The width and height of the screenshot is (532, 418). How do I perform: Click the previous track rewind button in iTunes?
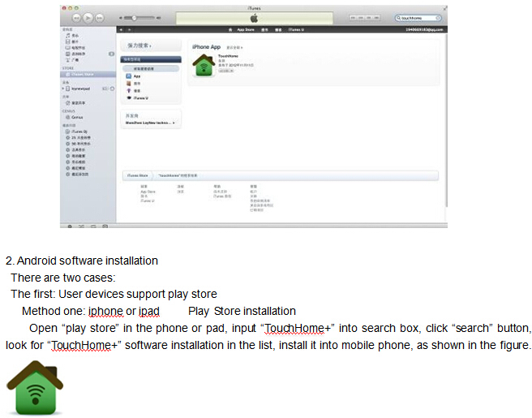click(x=77, y=18)
